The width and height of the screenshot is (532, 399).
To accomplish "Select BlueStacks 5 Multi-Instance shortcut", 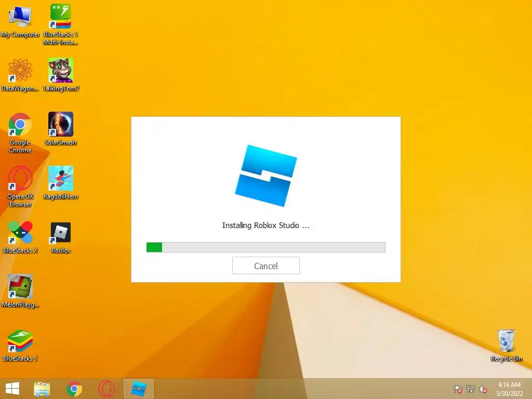I will tap(60, 24).
